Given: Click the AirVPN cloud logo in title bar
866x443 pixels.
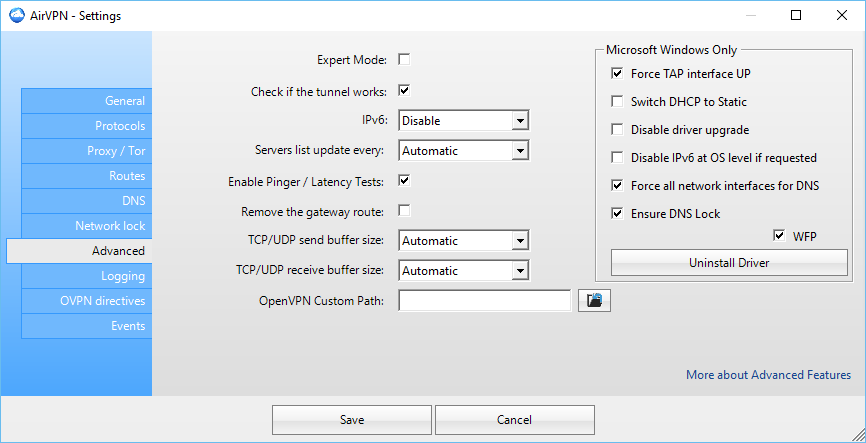Looking at the screenshot, I should point(18,15).
